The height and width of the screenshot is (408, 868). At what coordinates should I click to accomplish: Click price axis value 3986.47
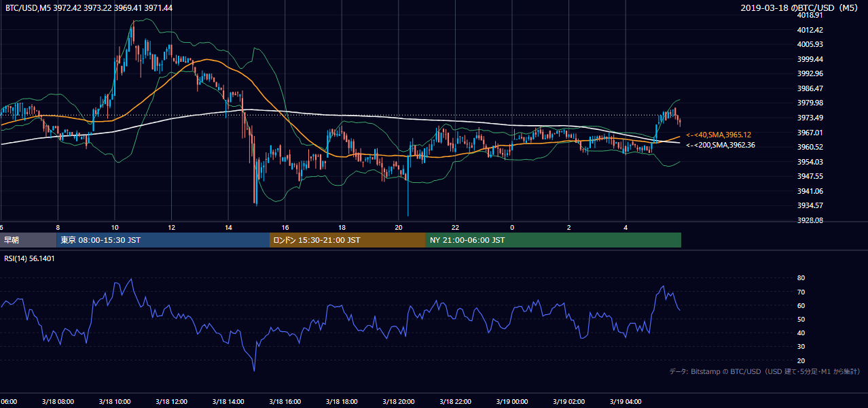pos(810,88)
